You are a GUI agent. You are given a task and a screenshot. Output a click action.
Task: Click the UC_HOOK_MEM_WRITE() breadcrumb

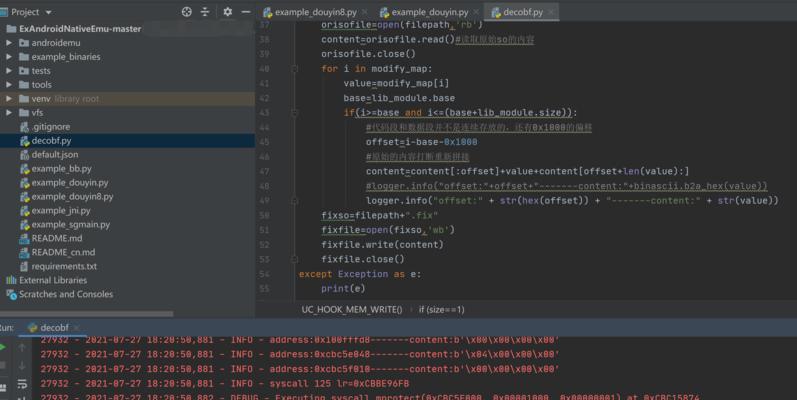coord(352,310)
